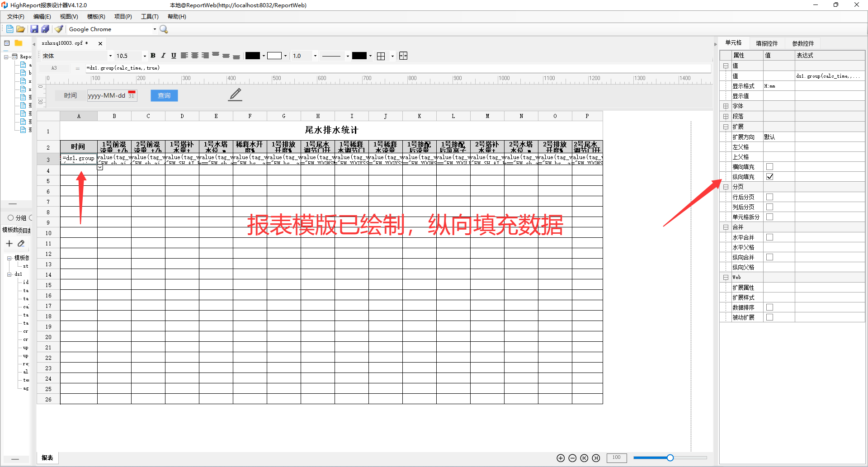
Task: Open the calendar picker on date field
Action: coord(132,95)
